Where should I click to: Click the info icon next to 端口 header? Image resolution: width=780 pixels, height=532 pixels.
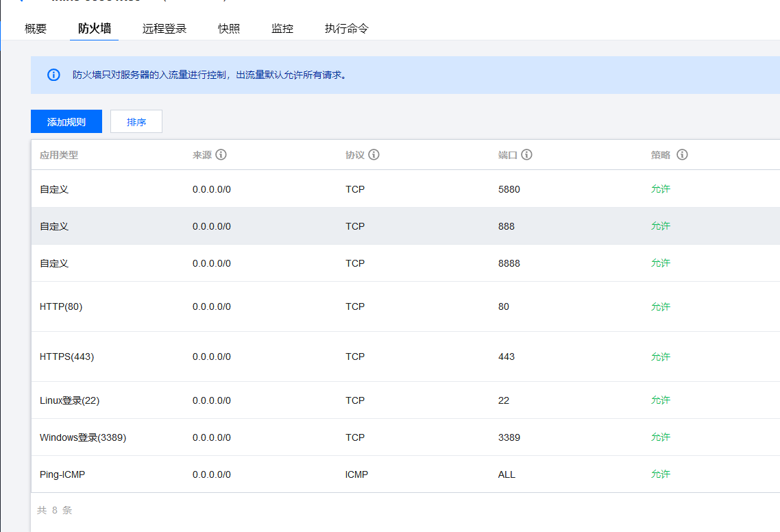[526, 155]
